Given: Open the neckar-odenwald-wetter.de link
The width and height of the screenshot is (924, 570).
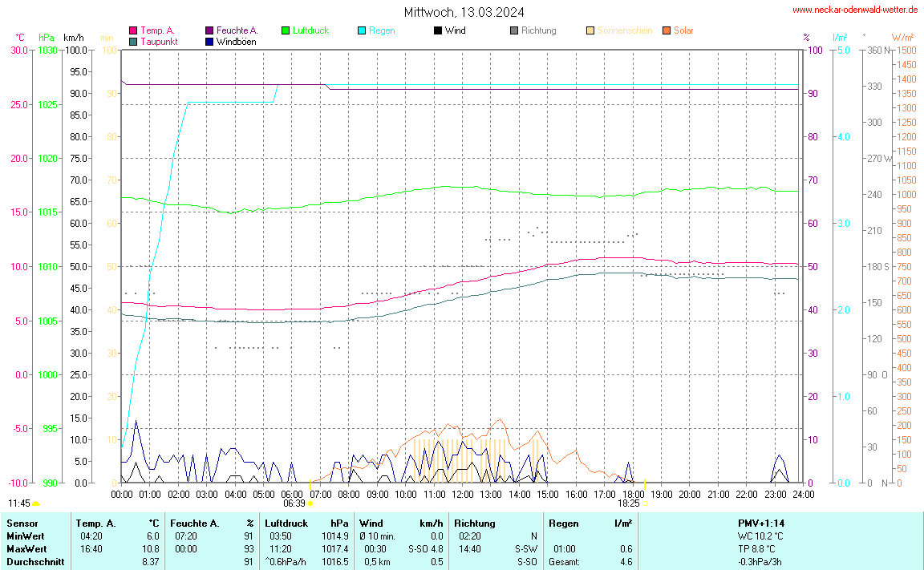Looking at the screenshot, I should (855, 10).
